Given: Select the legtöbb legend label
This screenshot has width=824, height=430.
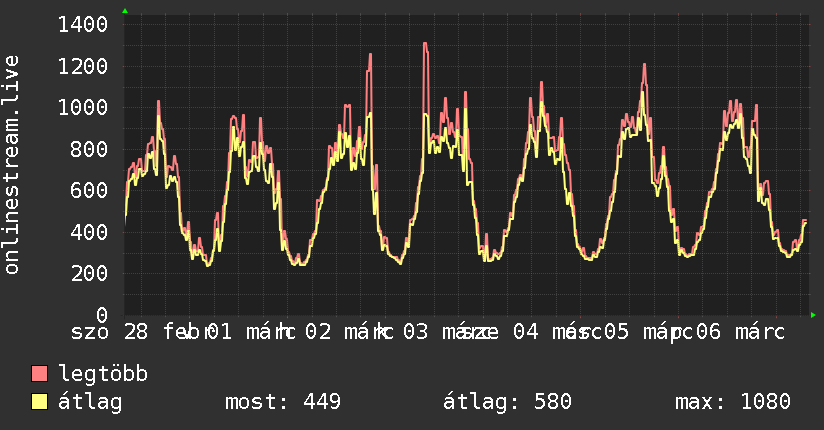Looking at the screenshot, I should click(x=104, y=375).
